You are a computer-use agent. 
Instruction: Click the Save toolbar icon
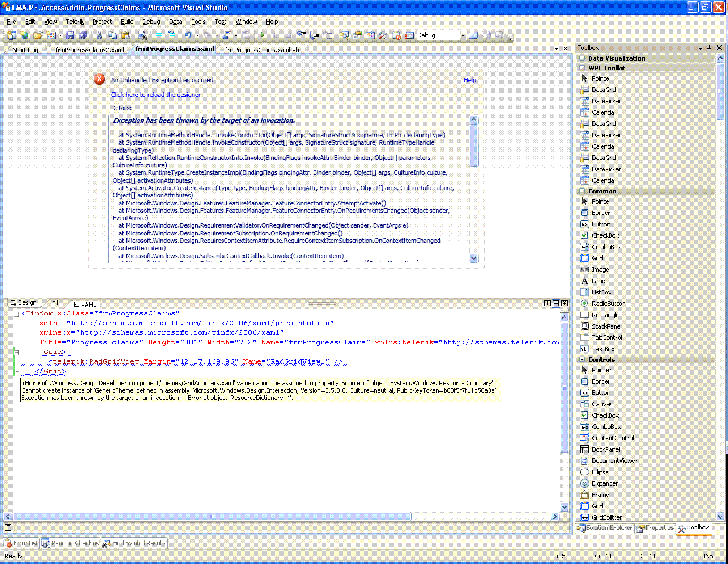click(70, 35)
